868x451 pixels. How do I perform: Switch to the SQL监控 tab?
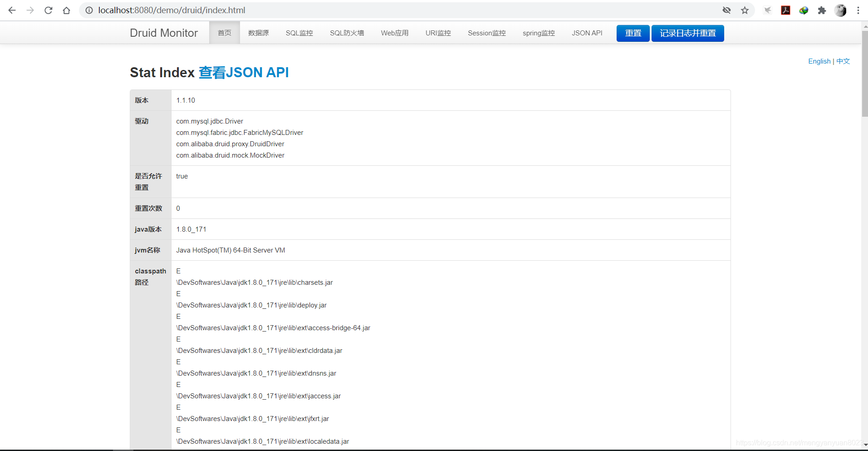pos(299,33)
